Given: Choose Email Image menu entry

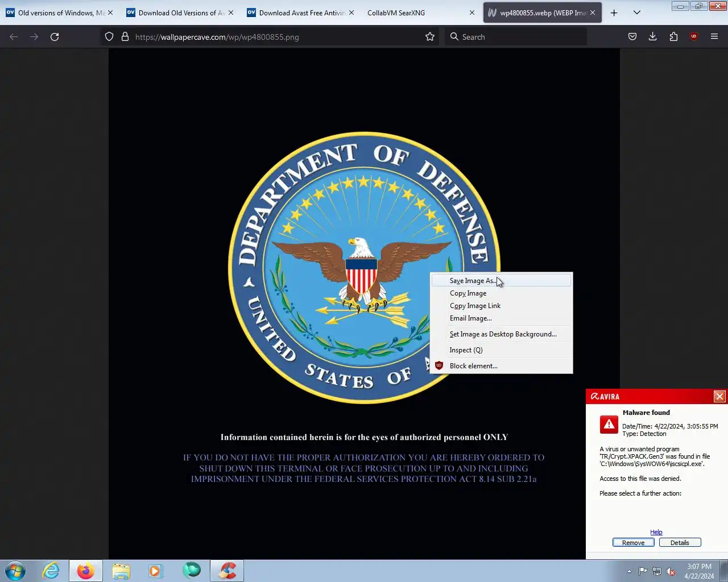Looking at the screenshot, I should pyautogui.click(x=502, y=318).
